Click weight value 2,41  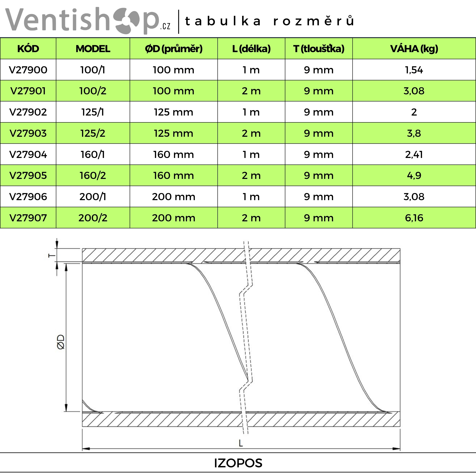[x=414, y=154]
